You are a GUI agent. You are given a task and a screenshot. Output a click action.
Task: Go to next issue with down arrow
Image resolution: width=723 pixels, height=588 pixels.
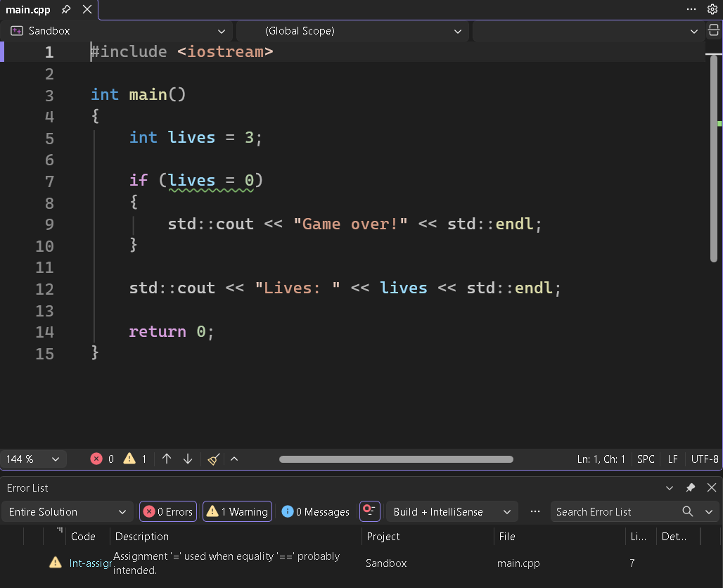point(188,459)
